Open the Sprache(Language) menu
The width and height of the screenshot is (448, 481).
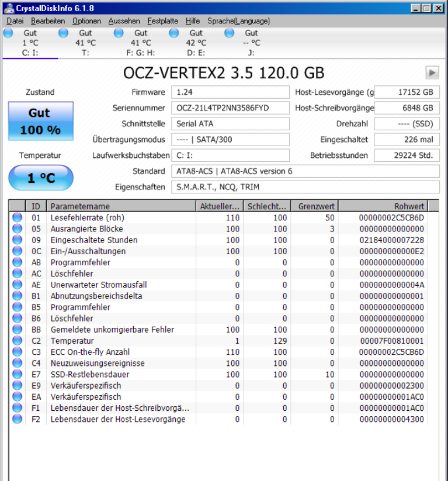click(238, 21)
